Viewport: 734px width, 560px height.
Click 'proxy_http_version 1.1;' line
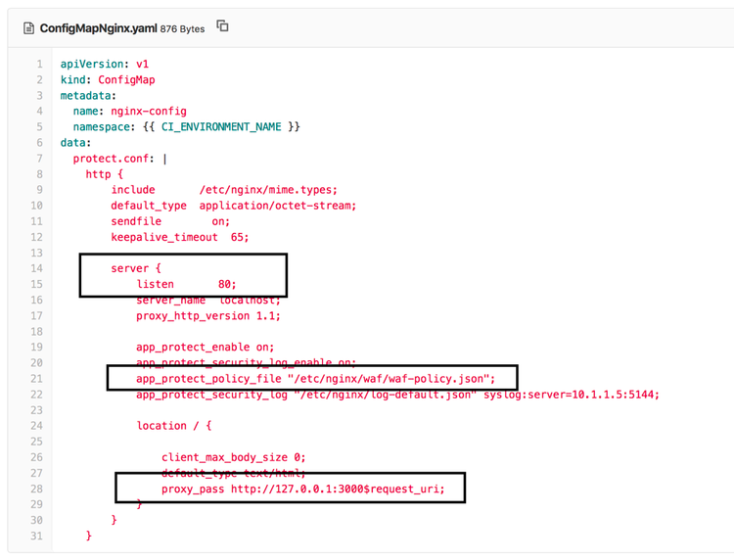coord(208,316)
